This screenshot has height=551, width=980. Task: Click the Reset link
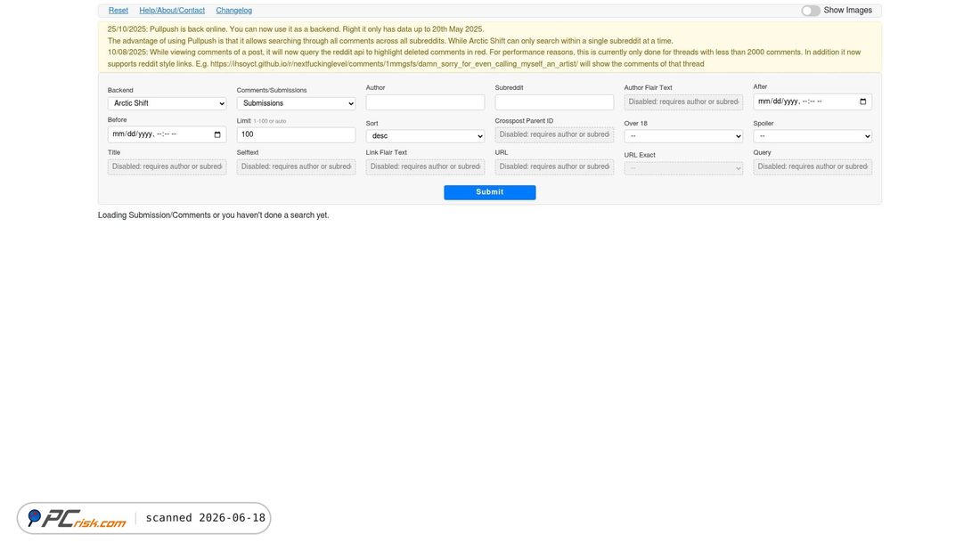118,11
